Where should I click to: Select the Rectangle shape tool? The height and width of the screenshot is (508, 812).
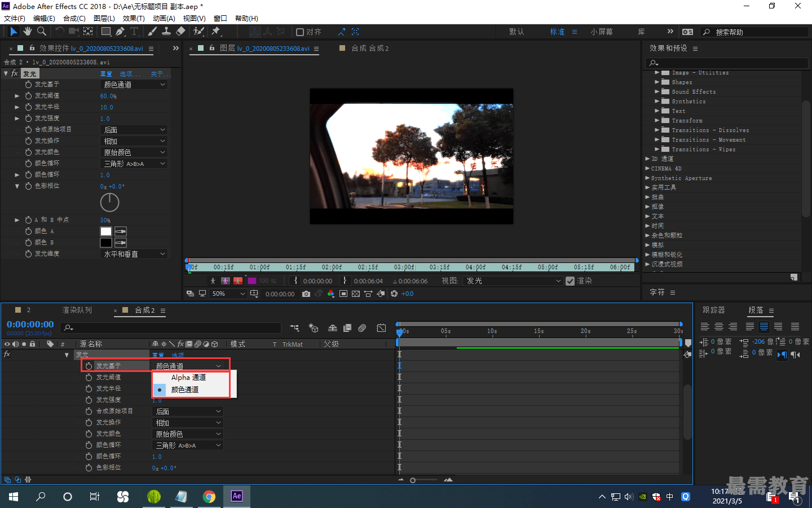click(105, 32)
